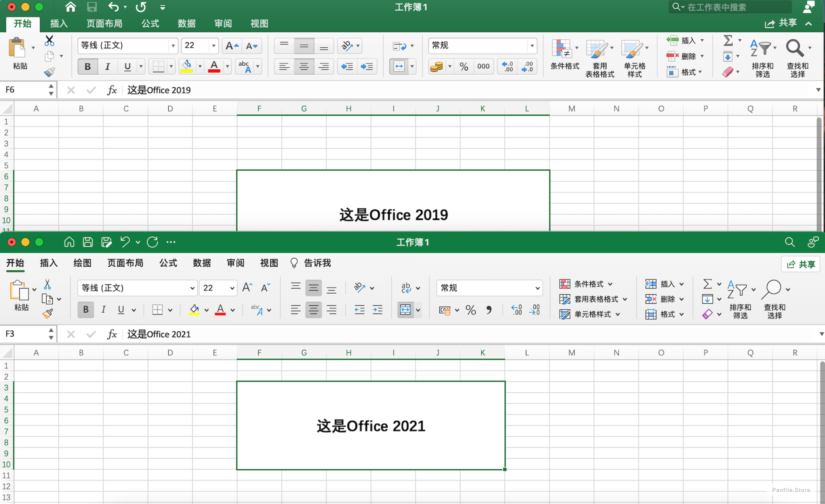Screen dimensions: 825x504
Task: Toggle Bold in Office 2021 ribbon
Action: 86,310
